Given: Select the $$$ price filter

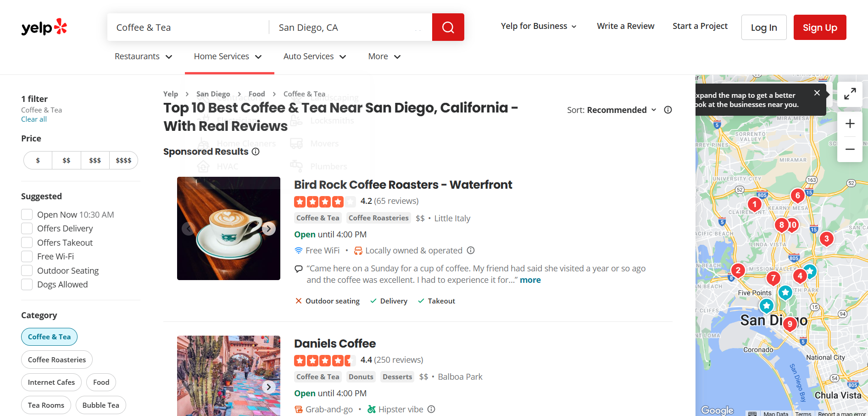Looking at the screenshot, I should (95, 160).
